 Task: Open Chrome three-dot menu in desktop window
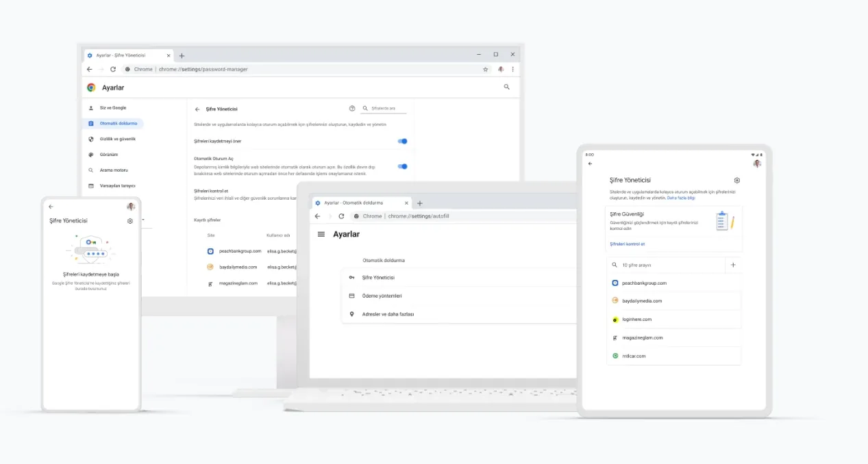(512, 69)
